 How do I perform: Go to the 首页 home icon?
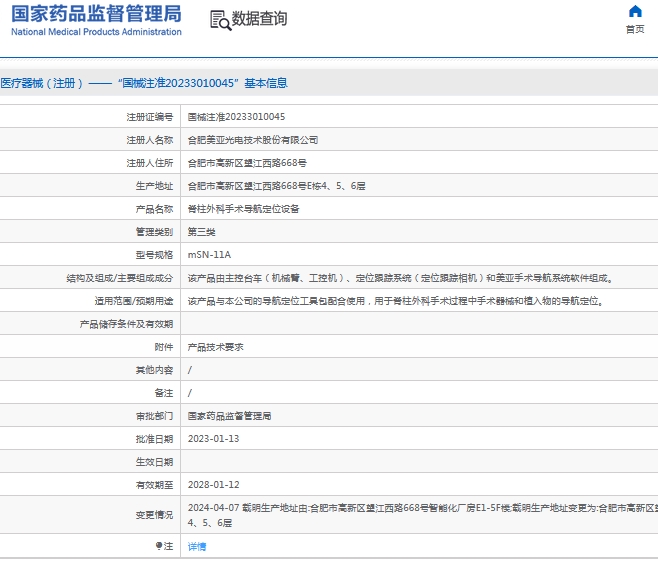(x=635, y=11)
